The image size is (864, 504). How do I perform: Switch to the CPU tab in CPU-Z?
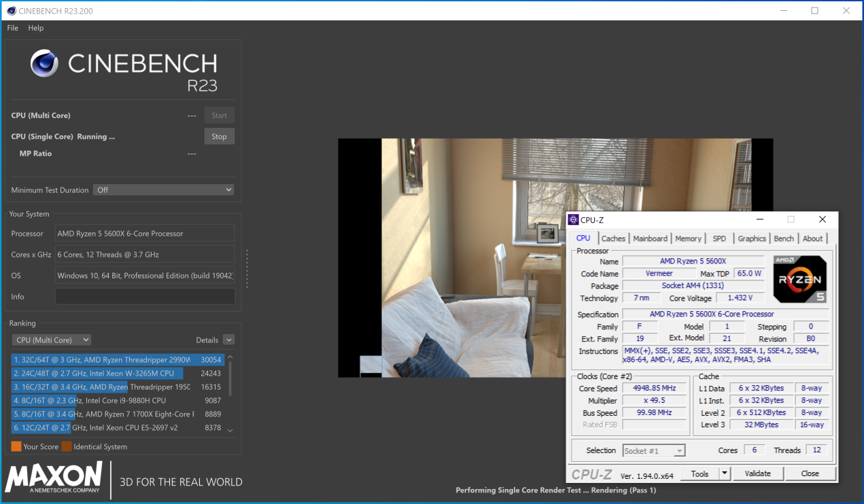(x=583, y=238)
